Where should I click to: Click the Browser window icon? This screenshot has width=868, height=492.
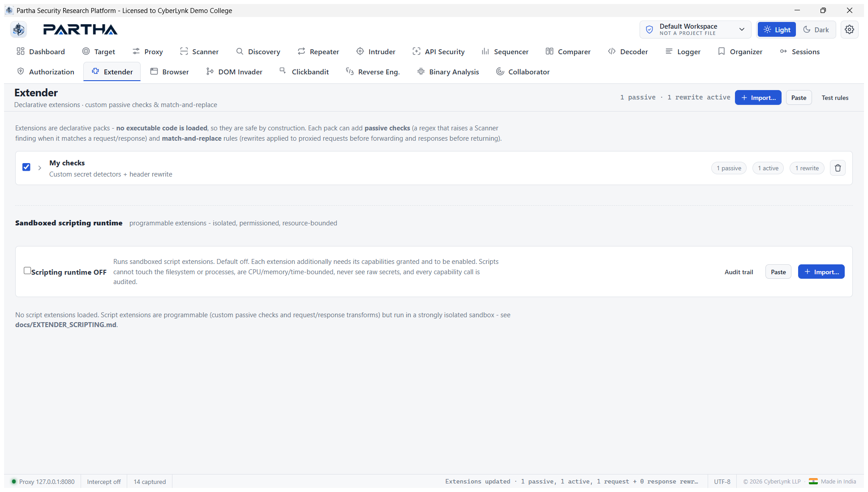point(154,72)
